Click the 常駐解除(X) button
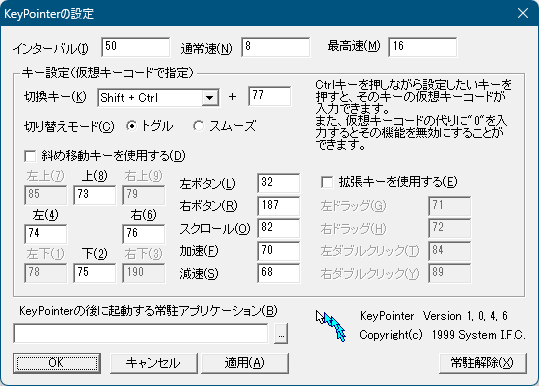 [x=482, y=363]
